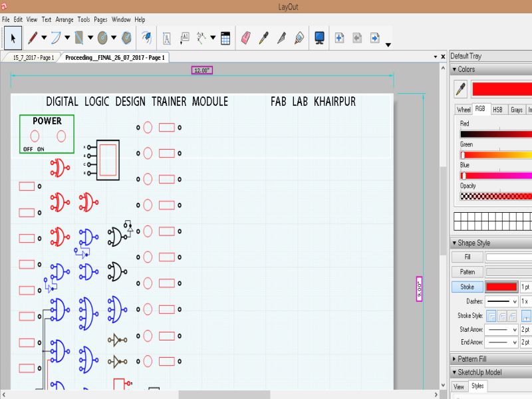Insert a table with the Table tool
Viewport: 532px width, 399px height.
click(225, 38)
